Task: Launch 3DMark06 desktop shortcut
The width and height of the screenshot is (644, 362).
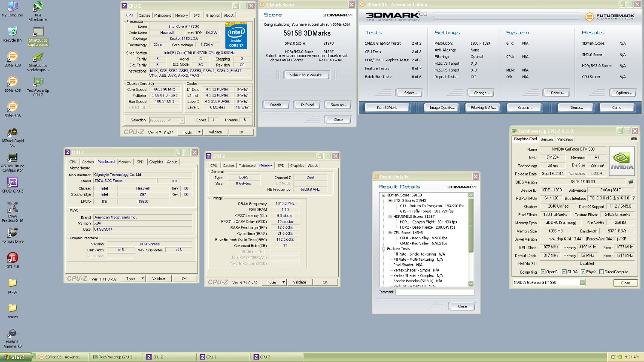Action: coord(12,109)
